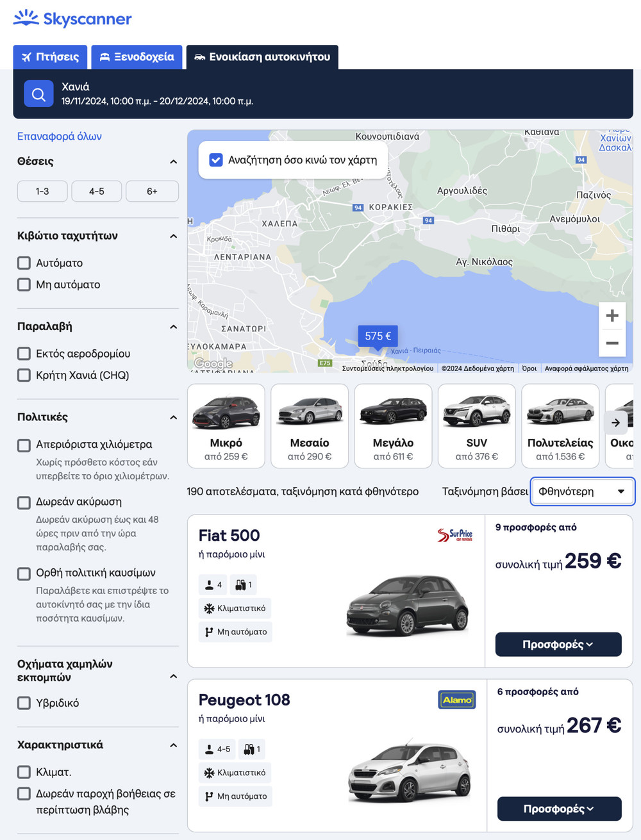Check Δωρεάν παροχή βοήθειας σε περίπτωση βλάβης
Screen dimensions: 641x840
pyautogui.click(x=24, y=794)
